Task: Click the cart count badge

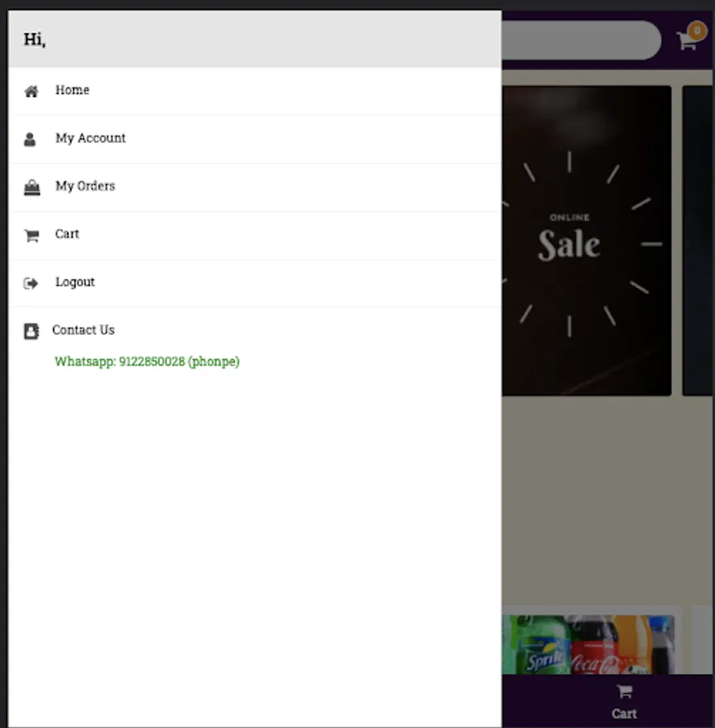Action: (697, 31)
